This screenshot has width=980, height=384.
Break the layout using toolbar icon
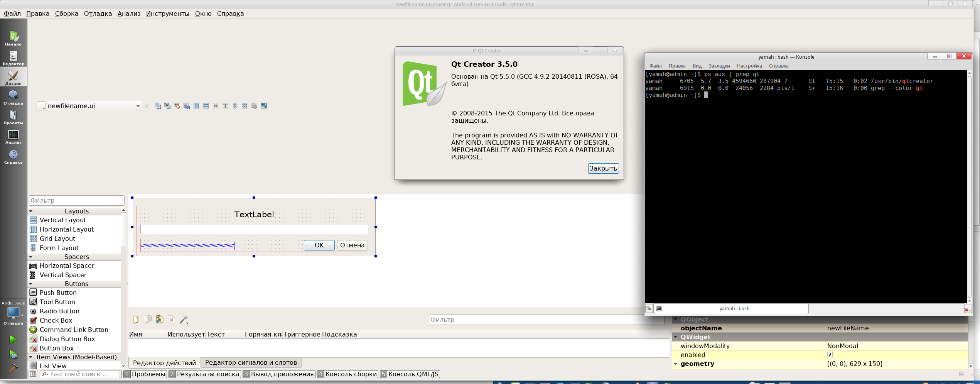click(254, 106)
